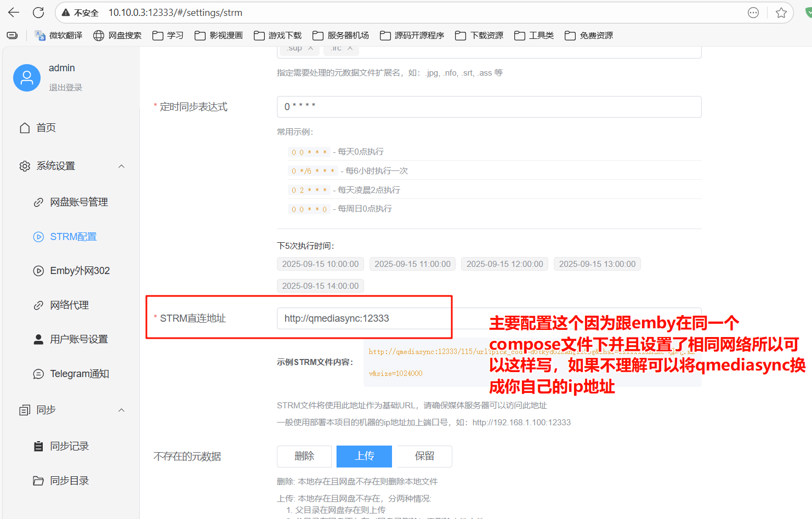
Task: Select the 用户账号设置 person icon
Action: click(38, 339)
